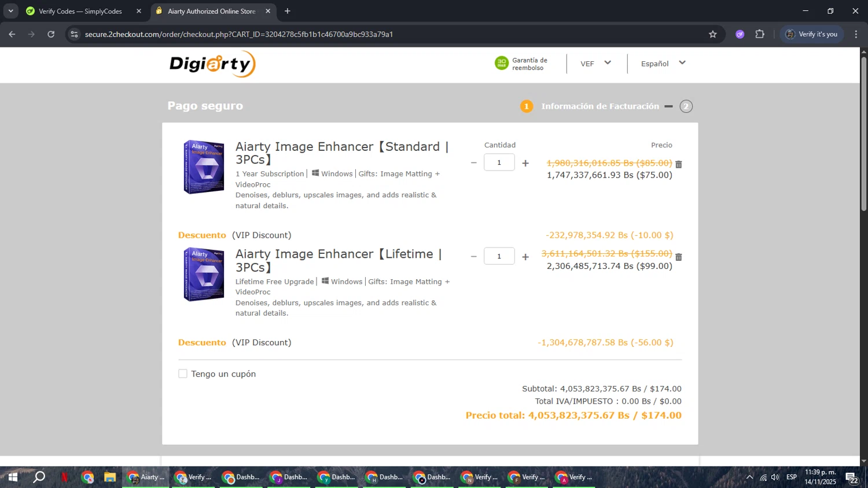The height and width of the screenshot is (488, 868).
Task: Click 'Pago seguro' heading
Action: 205,106
